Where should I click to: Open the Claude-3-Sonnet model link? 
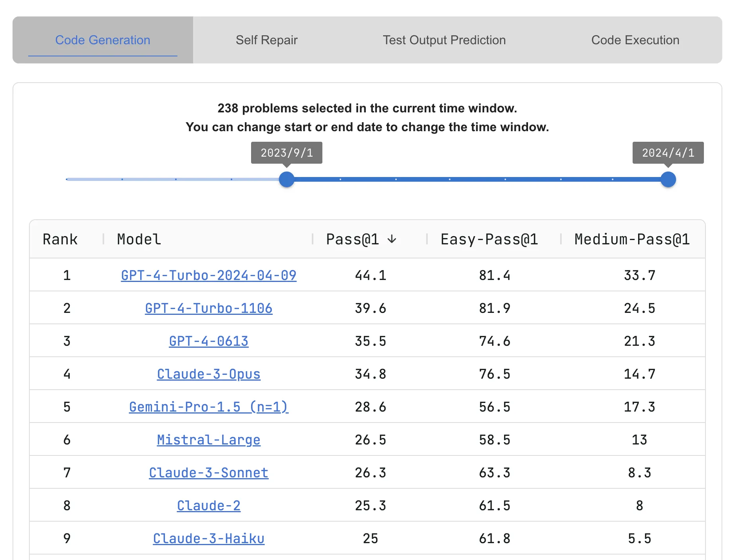209,473
